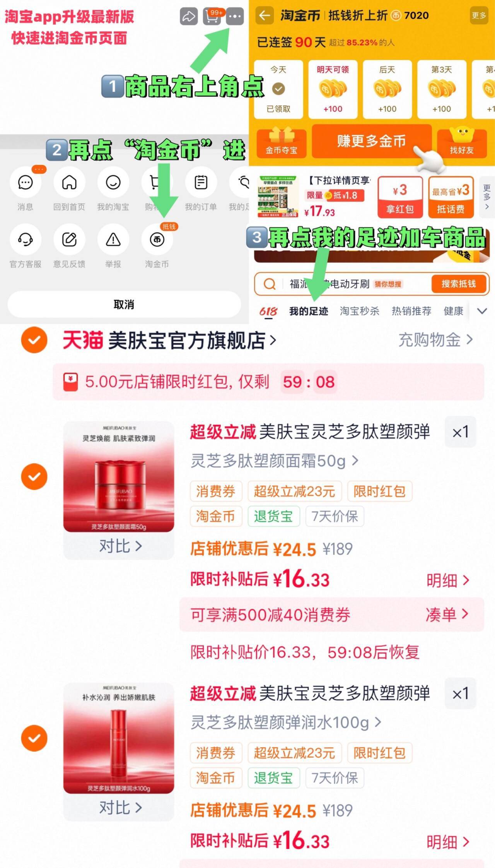Go to 回到首页 home icon
Image resolution: width=495 pixels, height=868 pixels.
coord(69,182)
